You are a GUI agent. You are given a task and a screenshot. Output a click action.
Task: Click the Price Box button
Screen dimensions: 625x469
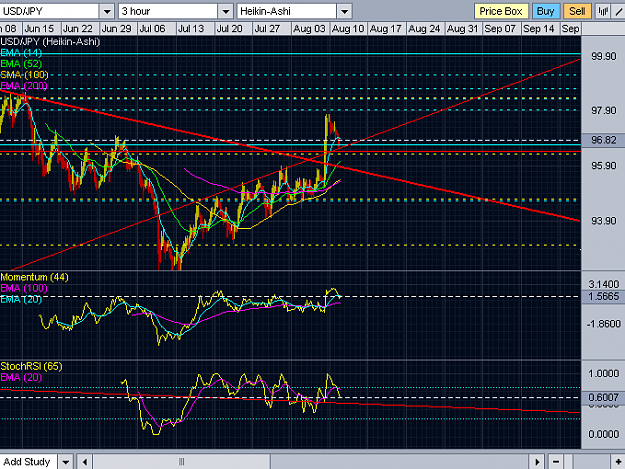click(x=501, y=11)
